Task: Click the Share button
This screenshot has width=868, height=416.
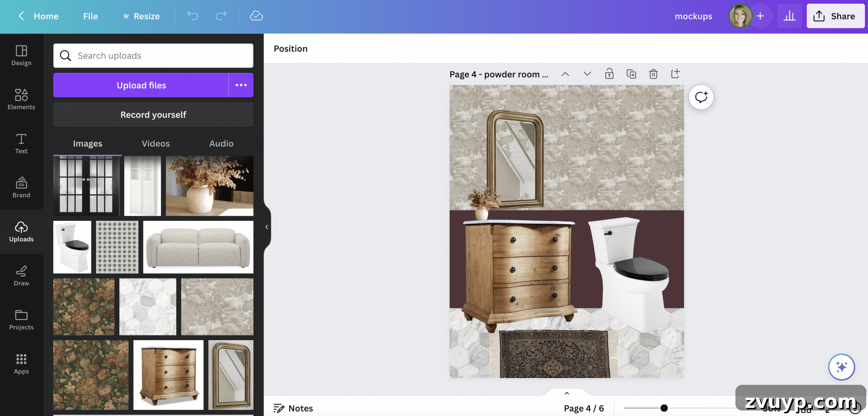Action: tap(835, 16)
